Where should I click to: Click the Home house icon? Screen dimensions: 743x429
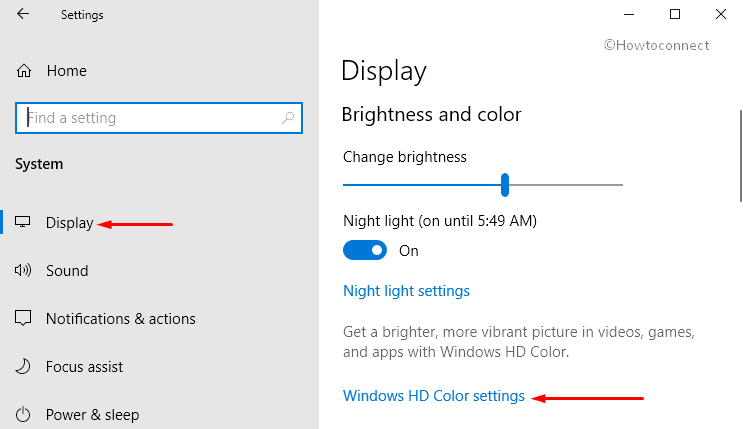pyautogui.click(x=24, y=71)
